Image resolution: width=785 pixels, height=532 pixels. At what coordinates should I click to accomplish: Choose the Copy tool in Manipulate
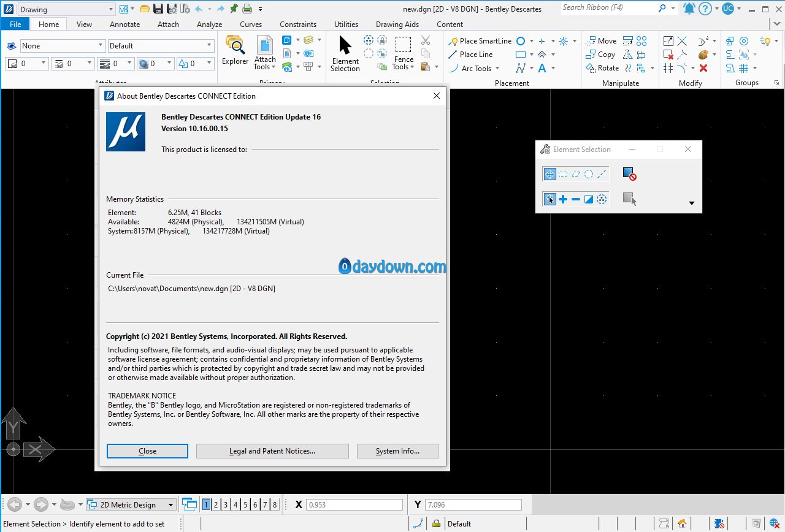click(x=601, y=55)
